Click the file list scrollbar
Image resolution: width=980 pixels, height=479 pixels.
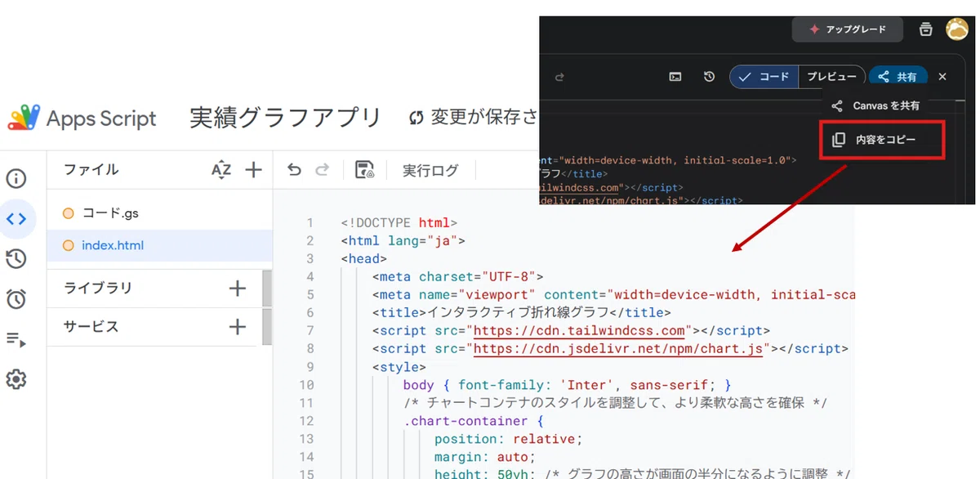267,307
